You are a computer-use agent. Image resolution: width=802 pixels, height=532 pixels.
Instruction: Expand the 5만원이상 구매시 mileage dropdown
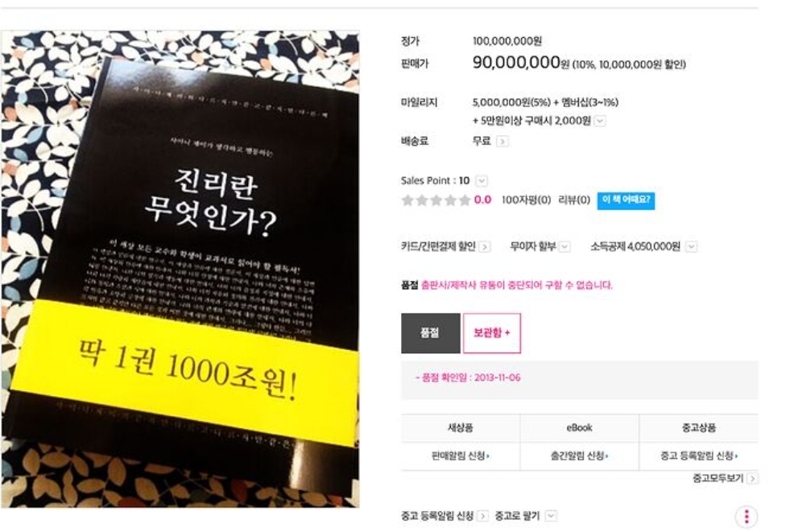coord(600,121)
